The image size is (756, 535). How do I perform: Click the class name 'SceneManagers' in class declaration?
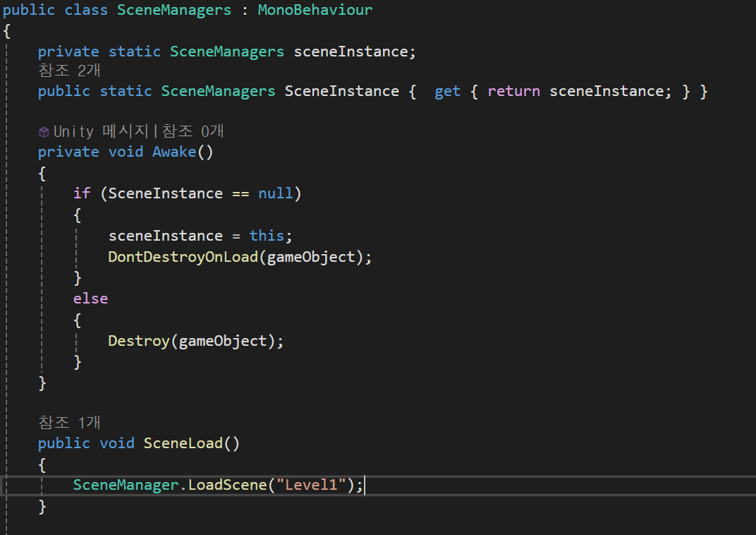click(x=174, y=10)
